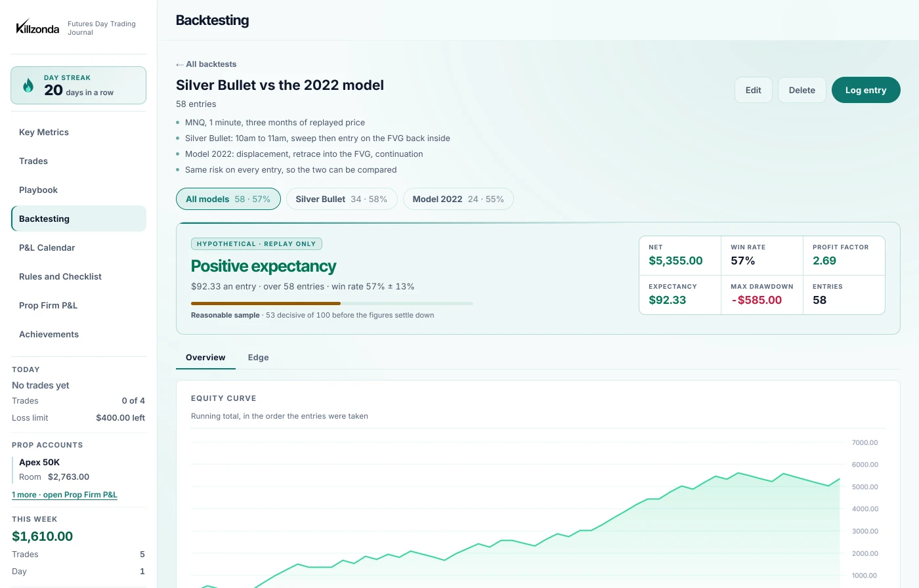Click the 'No trades yet' status text
The width and height of the screenshot is (919, 588).
point(41,385)
